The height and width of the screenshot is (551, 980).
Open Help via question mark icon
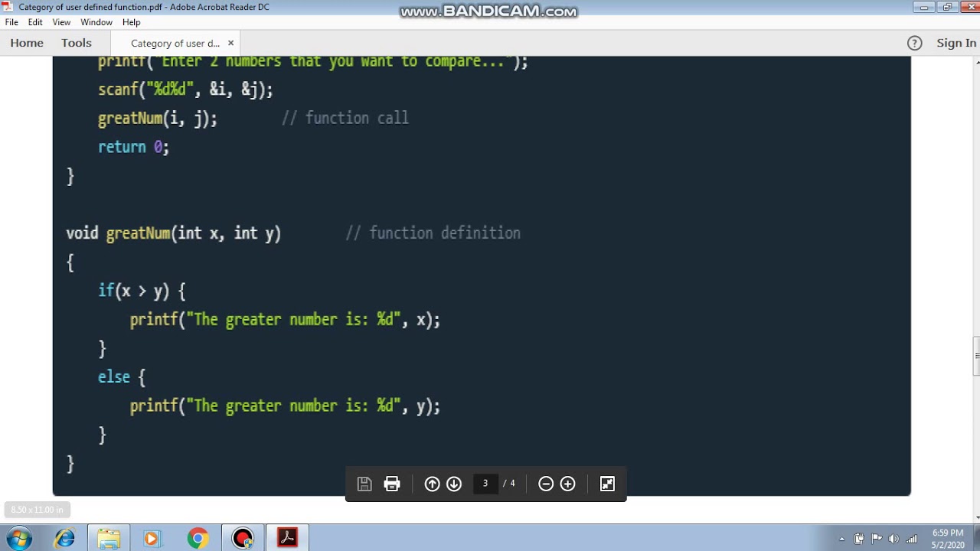click(915, 43)
